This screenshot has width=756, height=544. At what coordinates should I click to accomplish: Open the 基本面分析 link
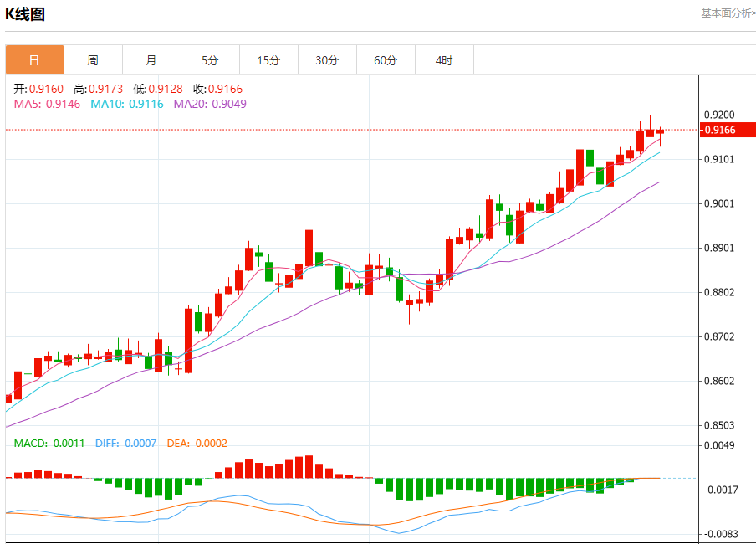728,13
